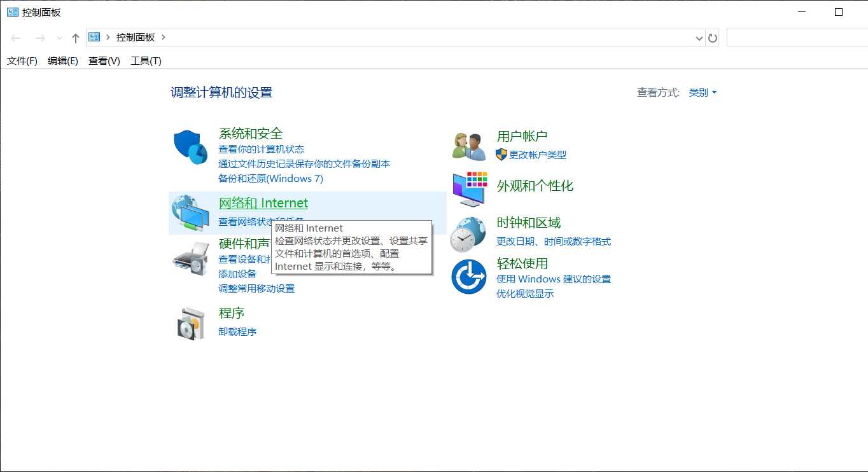The height and width of the screenshot is (472, 868).
Task: Click the Programs disc box icon
Action: click(191, 323)
